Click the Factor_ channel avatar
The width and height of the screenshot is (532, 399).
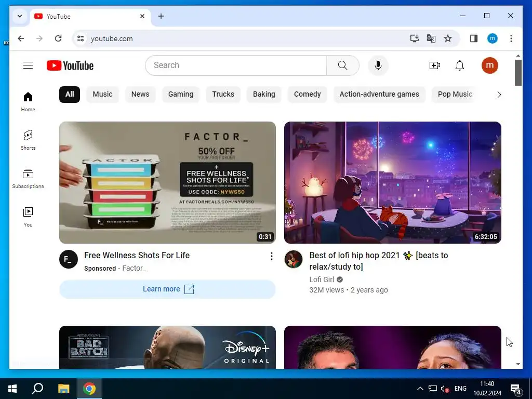(69, 260)
